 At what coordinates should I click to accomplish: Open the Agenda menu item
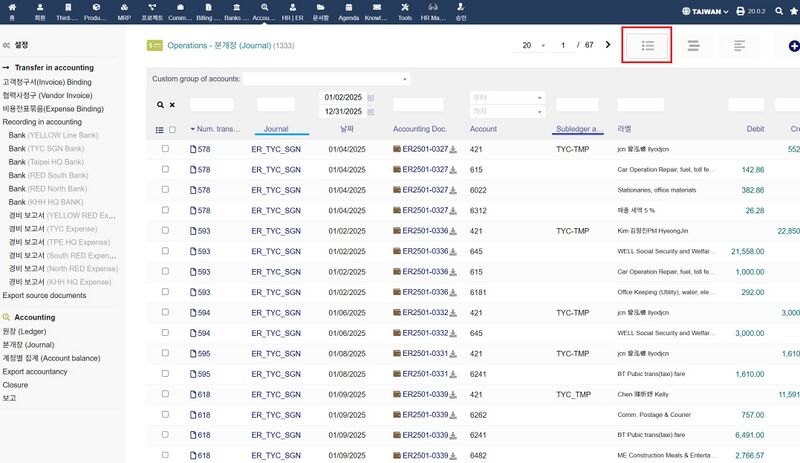(348, 11)
